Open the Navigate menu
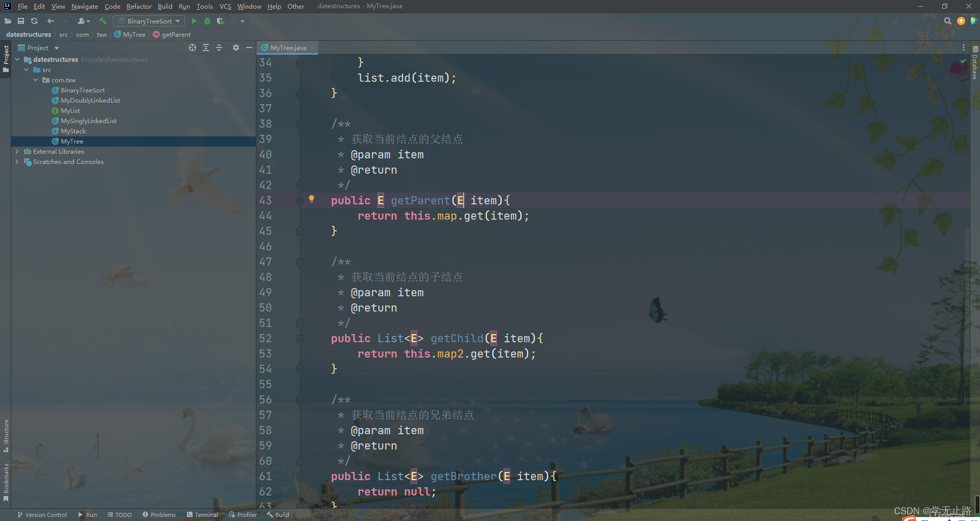Screen dimensions: 980x521 coord(84,6)
